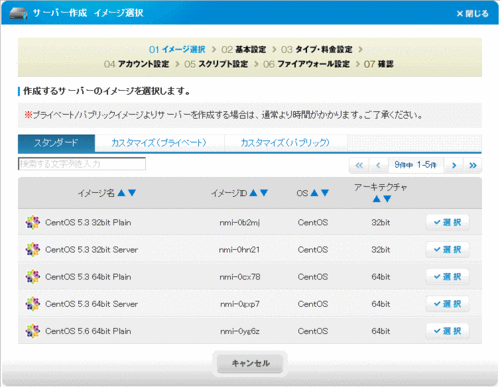The image size is (500, 387).
Task: Open the カスタマイズ(プライベート) tab
Action: click(x=159, y=143)
